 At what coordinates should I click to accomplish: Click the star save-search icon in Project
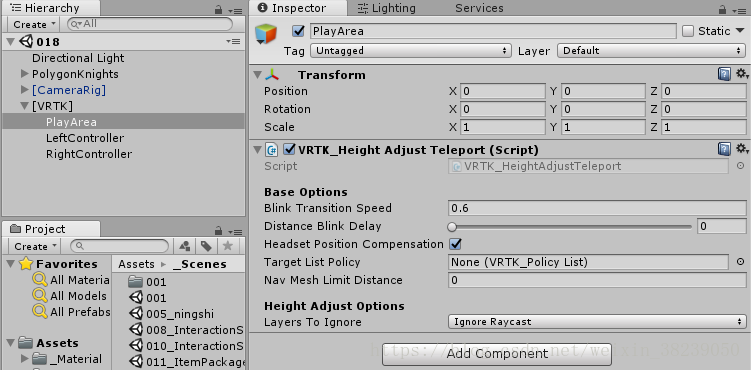(x=228, y=246)
